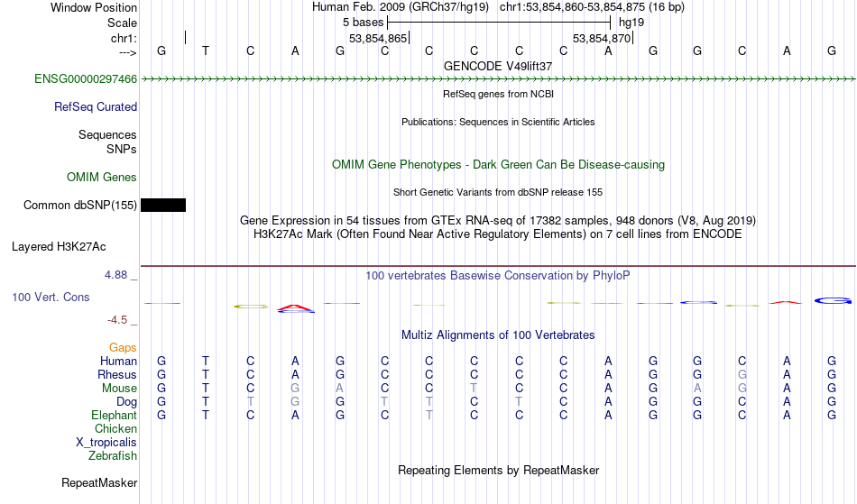Click the H3K27Ac Mark ENCODE title
This screenshot has height=504, width=857.
[498, 234]
